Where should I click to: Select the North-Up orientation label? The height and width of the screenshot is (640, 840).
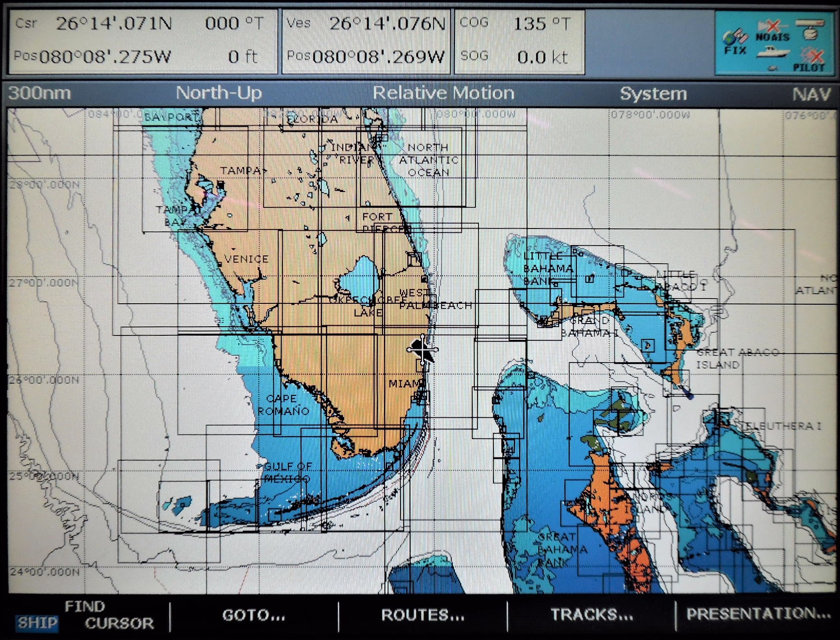tap(219, 93)
